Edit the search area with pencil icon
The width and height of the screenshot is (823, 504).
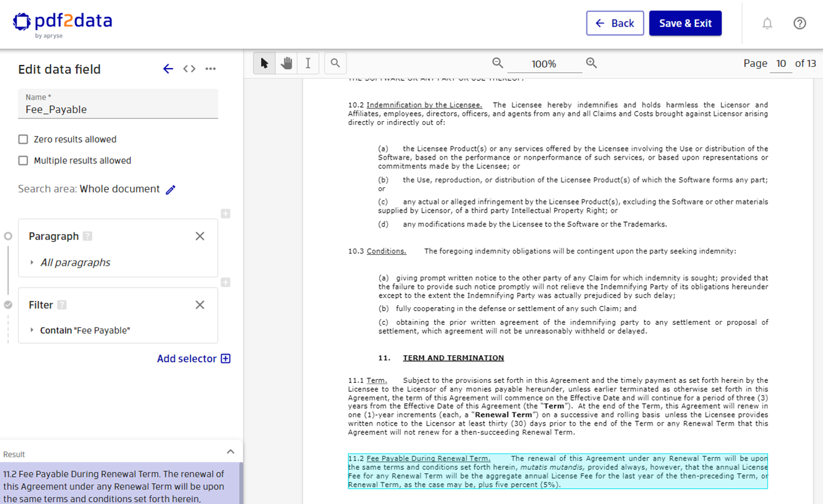[x=170, y=189]
